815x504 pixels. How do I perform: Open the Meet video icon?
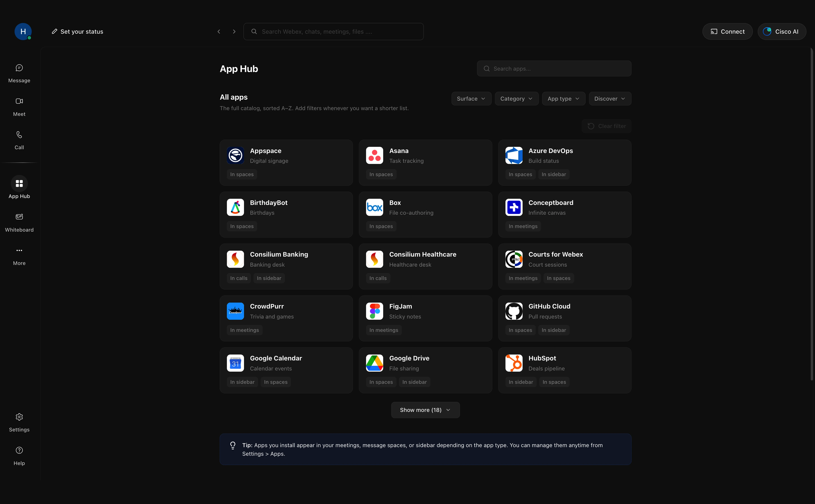19,101
